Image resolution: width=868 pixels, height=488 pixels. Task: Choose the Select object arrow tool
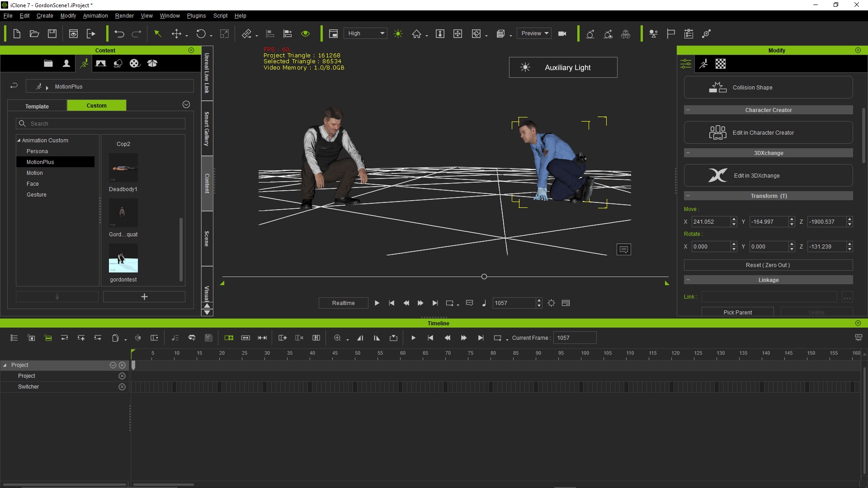pos(158,33)
